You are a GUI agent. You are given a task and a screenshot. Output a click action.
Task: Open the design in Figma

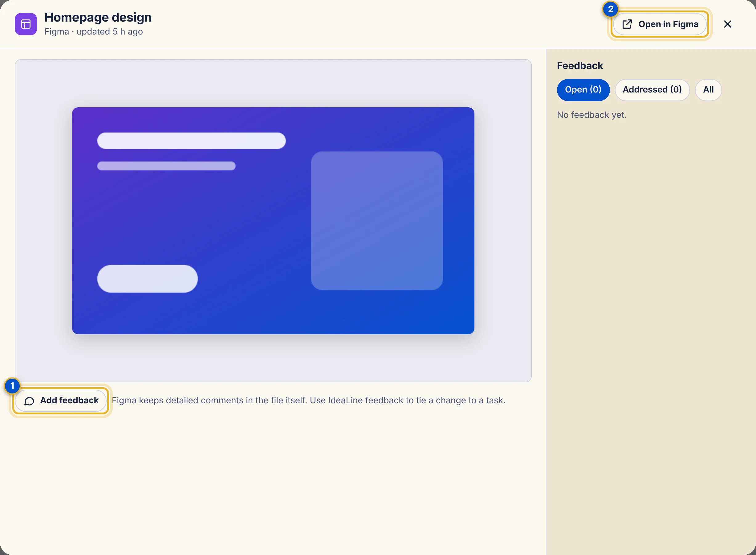(660, 24)
